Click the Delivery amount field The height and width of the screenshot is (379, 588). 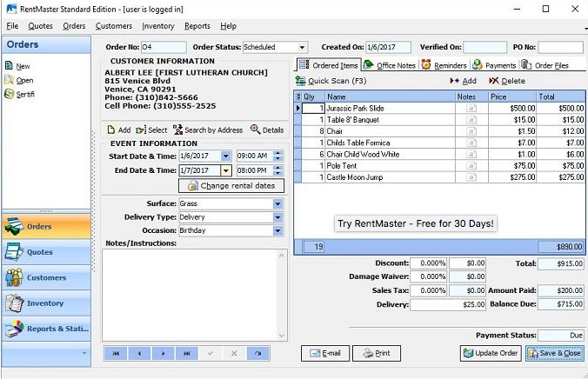(448, 304)
